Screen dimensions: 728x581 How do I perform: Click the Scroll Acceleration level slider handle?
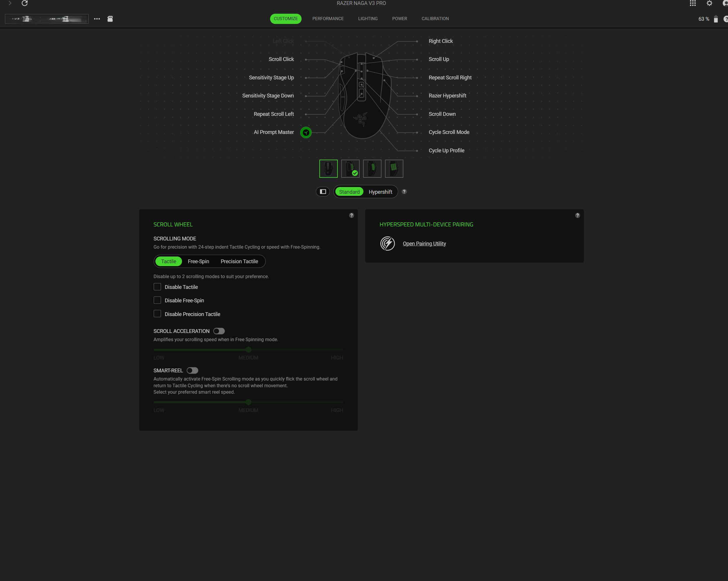249,350
